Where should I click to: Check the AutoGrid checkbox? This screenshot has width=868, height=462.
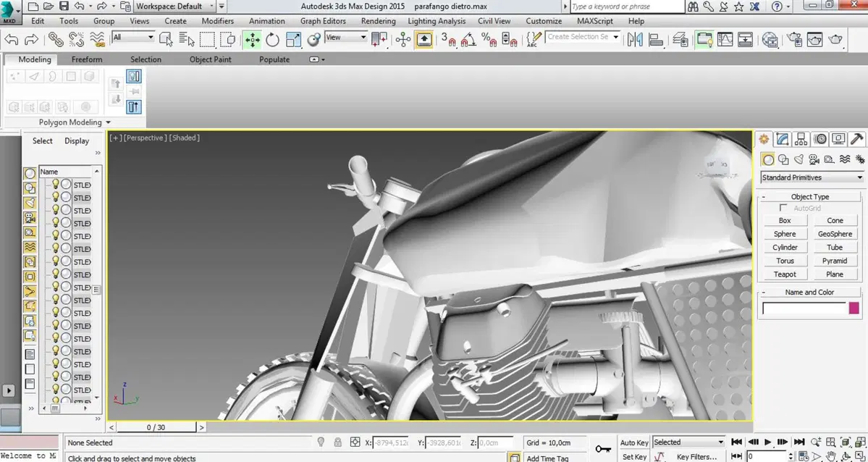[x=783, y=208]
